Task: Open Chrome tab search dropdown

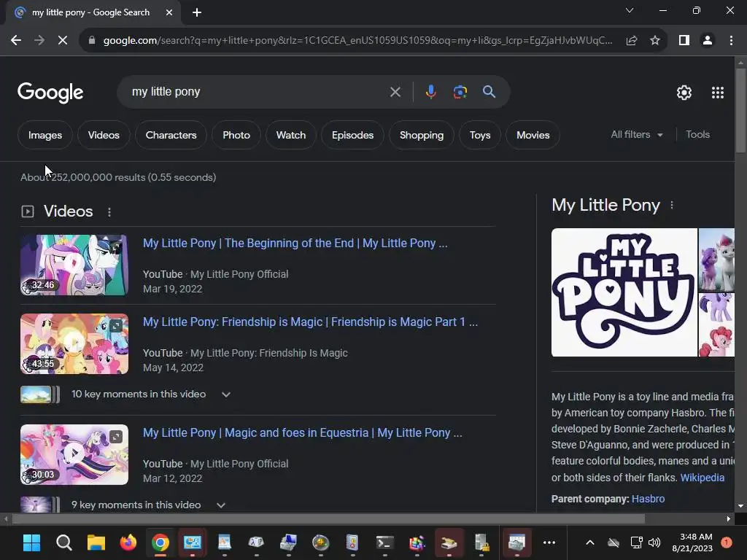Action: click(630, 10)
